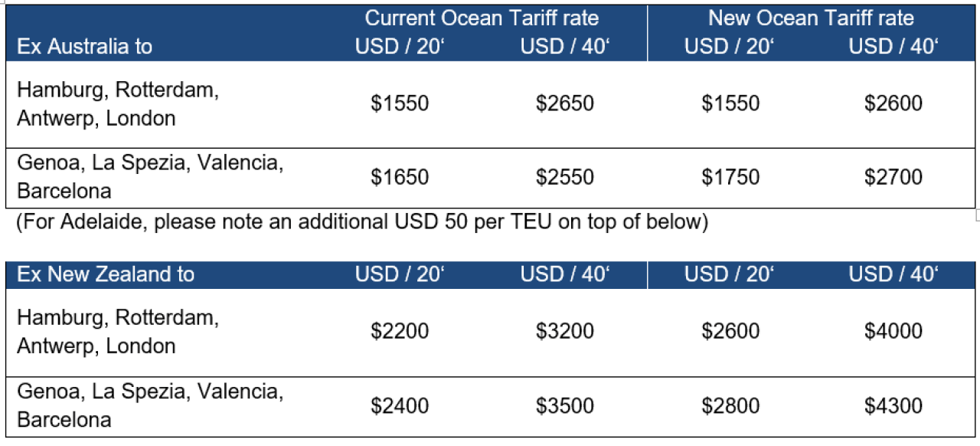Click the "Current Ocean Tariff rate" header
The width and height of the screenshot is (980, 446).
click(482, 18)
